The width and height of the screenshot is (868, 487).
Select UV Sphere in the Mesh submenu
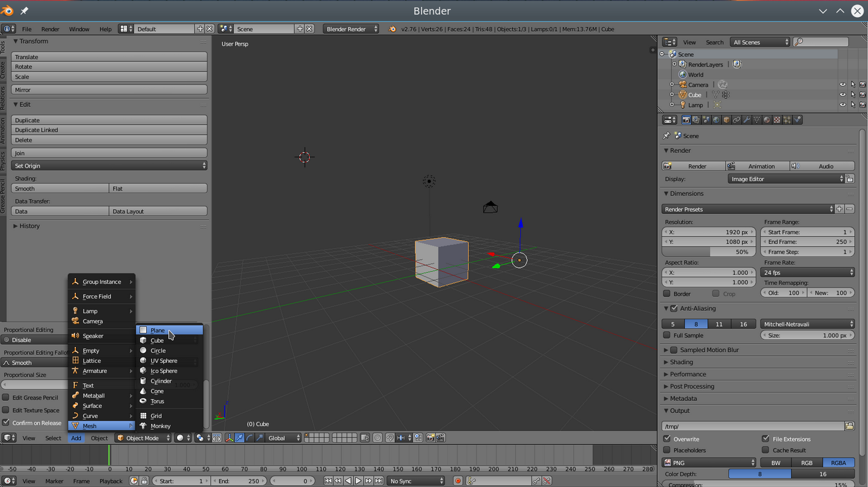pyautogui.click(x=164, y=361)
